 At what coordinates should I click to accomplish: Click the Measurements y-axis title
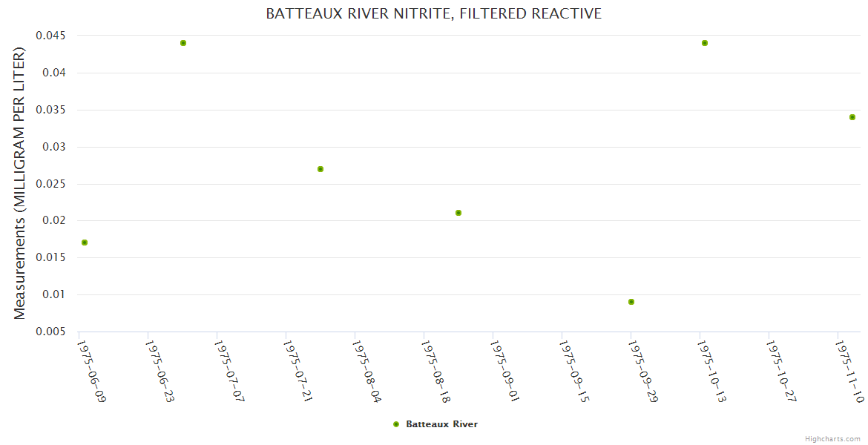19,183
